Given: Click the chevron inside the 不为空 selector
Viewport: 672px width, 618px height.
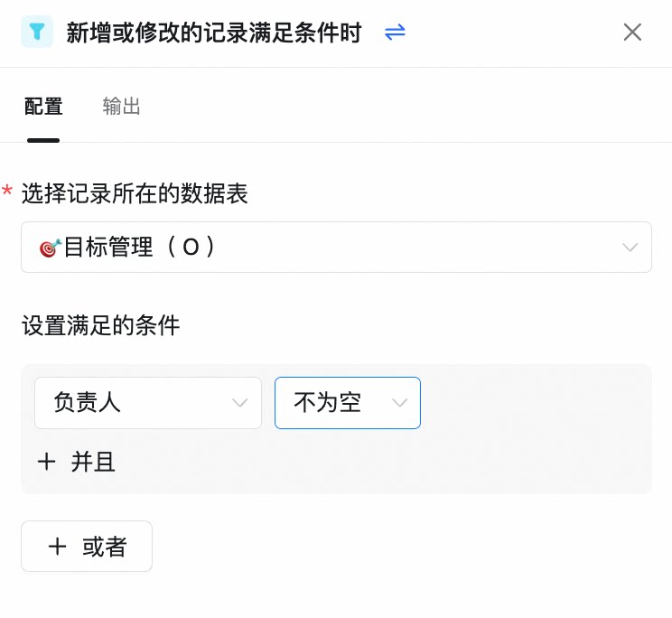Looking at the screenshot, I should 399,403.
